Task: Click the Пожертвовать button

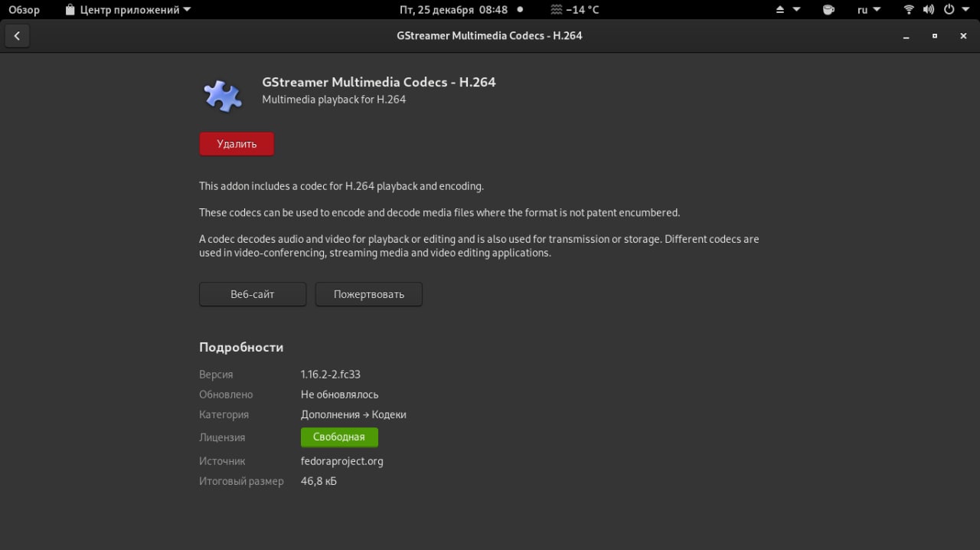Action: coord(368,294)
